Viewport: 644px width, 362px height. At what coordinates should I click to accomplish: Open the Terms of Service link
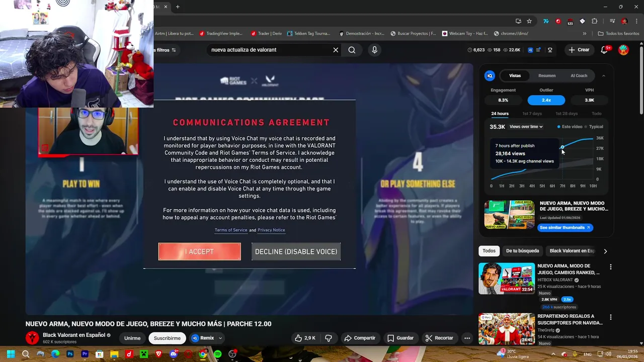click(231, 230)
